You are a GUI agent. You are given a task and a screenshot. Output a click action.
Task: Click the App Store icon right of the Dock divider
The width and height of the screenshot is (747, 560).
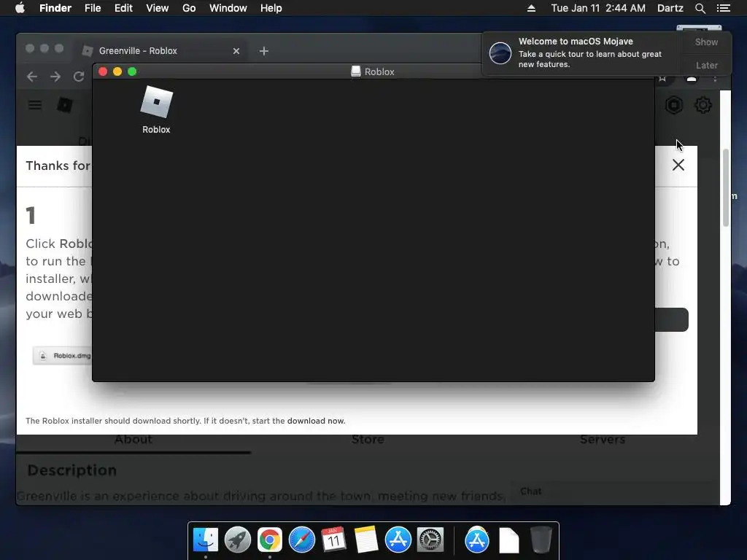477,540
